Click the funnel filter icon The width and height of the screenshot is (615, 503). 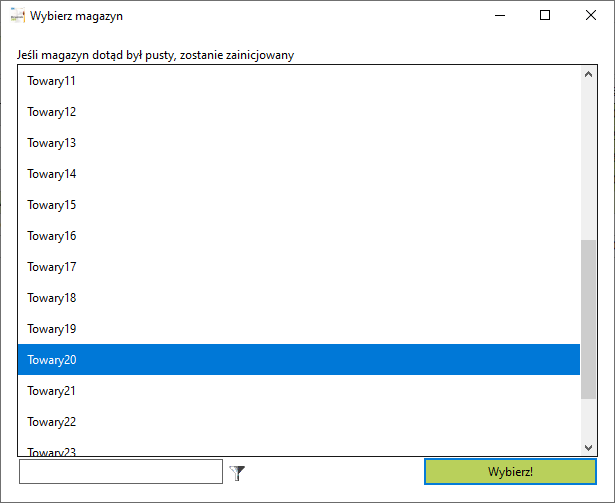pyautogui.click(x=237, y=473)
